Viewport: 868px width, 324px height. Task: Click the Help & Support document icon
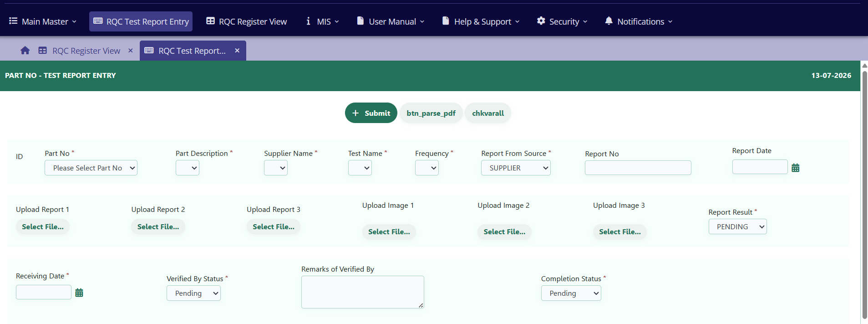coord(446,21)
